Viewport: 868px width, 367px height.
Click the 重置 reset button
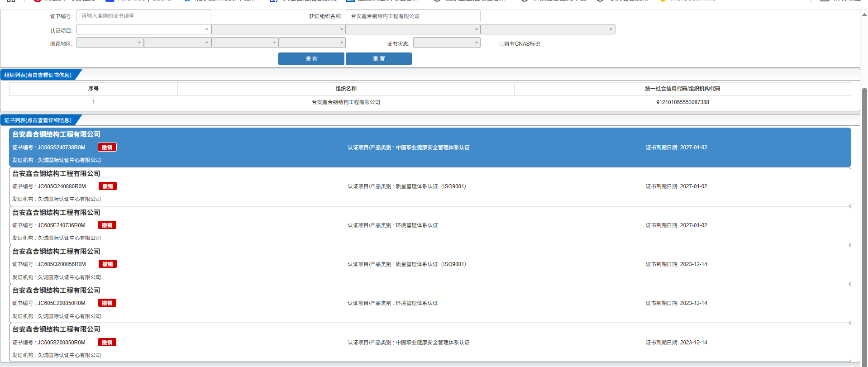pos(379,59)
